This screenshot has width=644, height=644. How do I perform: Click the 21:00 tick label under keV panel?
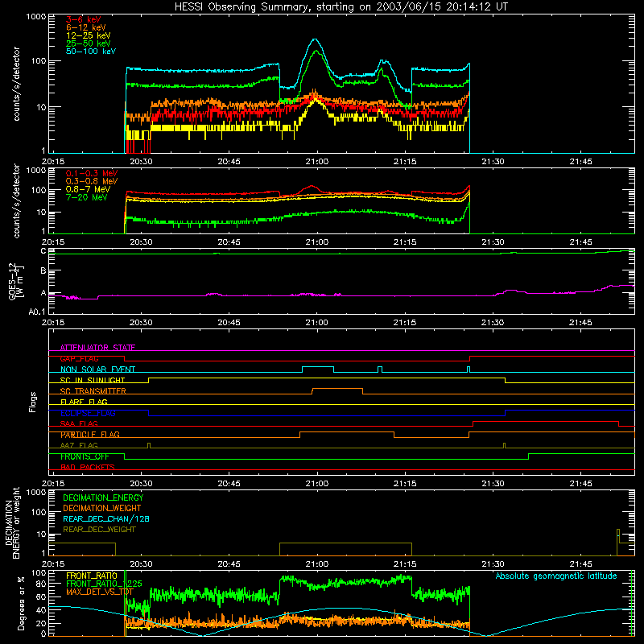pyautogui.click(x=317, y=162)
